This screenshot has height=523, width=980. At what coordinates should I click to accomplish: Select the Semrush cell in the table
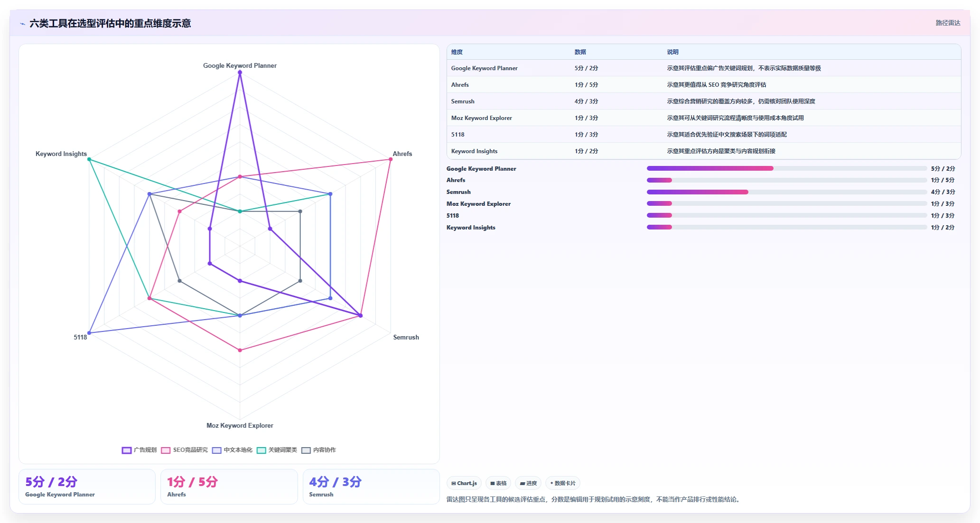tap(463, 101)
